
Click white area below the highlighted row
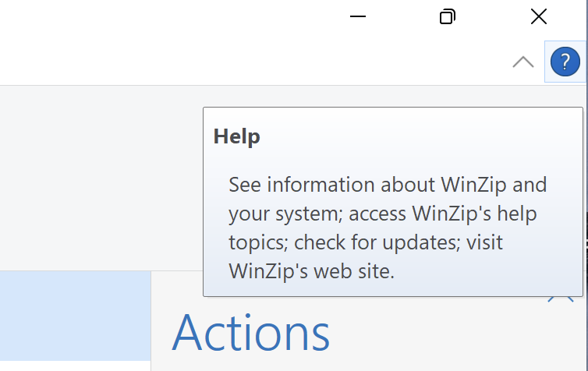75,366
